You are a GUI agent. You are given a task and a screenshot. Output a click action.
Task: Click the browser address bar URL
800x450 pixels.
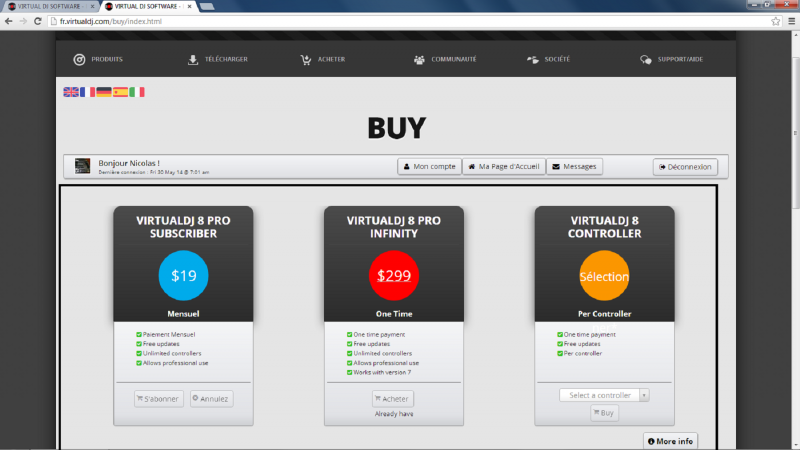[x=111, y=21]
